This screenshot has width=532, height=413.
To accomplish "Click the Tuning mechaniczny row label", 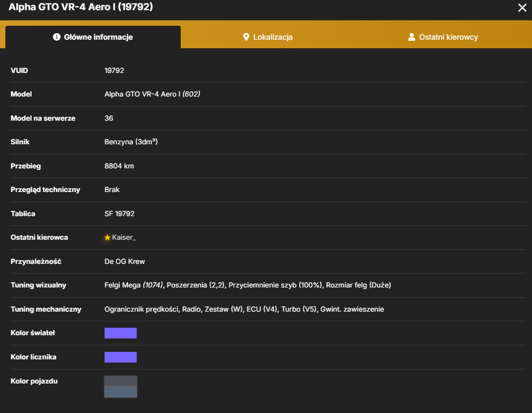I will 46,309.
